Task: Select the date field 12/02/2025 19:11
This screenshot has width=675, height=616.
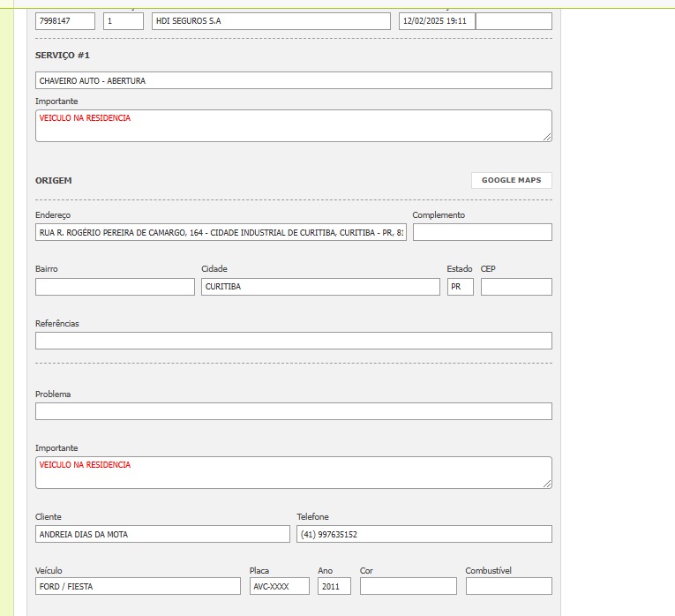Action: pos(436,21)
